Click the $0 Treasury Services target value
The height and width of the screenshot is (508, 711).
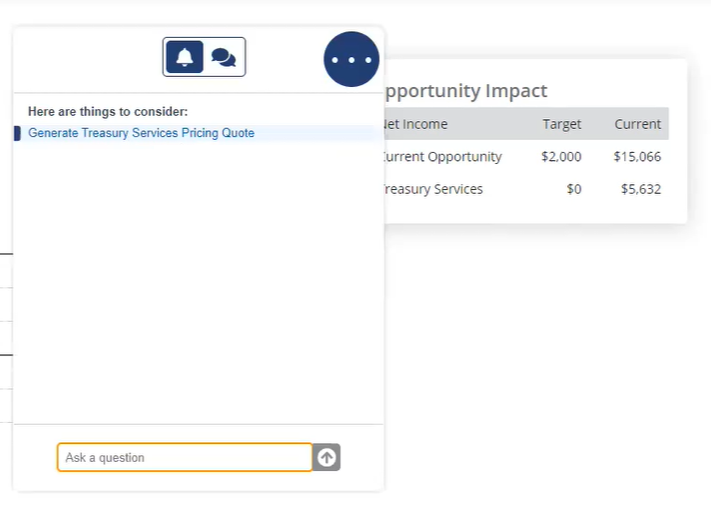pos(574,189)
